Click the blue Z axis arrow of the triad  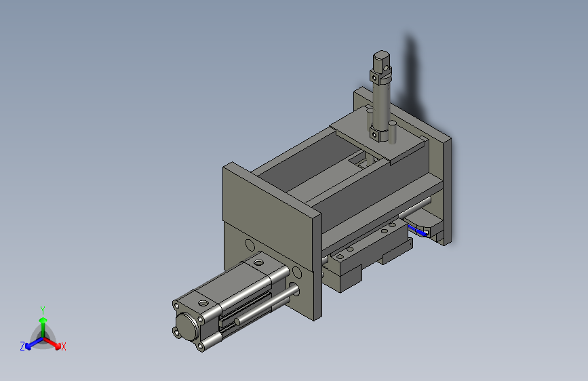pyautogui.click(x=34, y=343)
